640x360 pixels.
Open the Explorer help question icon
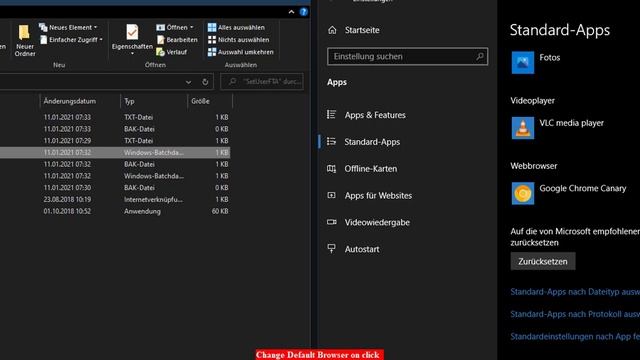(303, 12)
